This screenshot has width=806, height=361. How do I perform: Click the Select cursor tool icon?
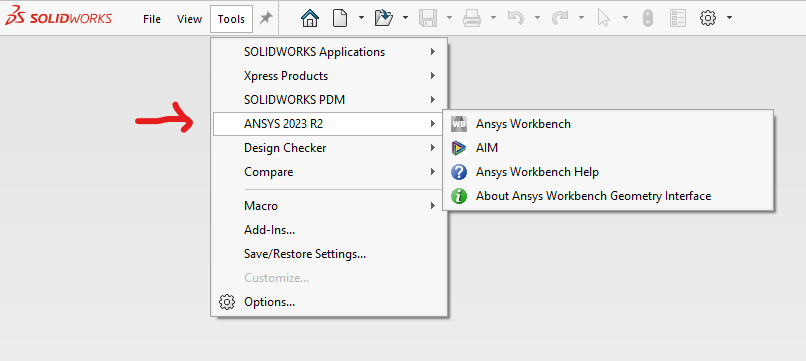[603, 19]
